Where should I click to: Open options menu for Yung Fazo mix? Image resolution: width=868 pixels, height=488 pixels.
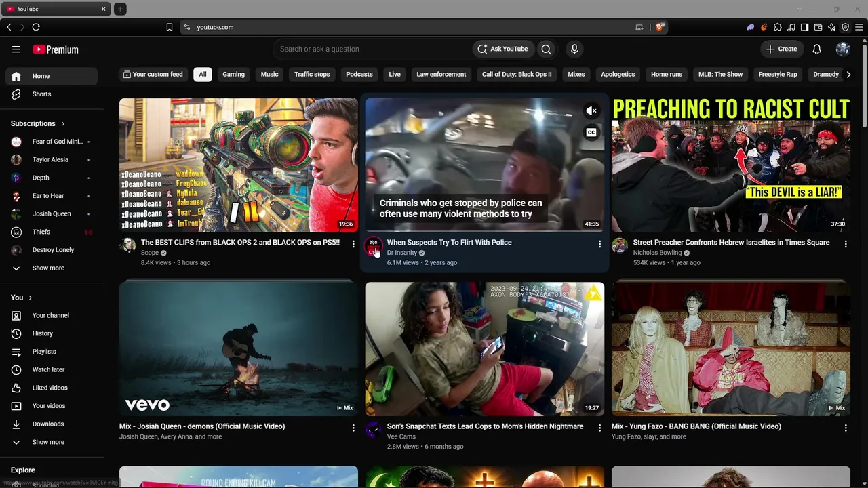(x=846, y=428)
